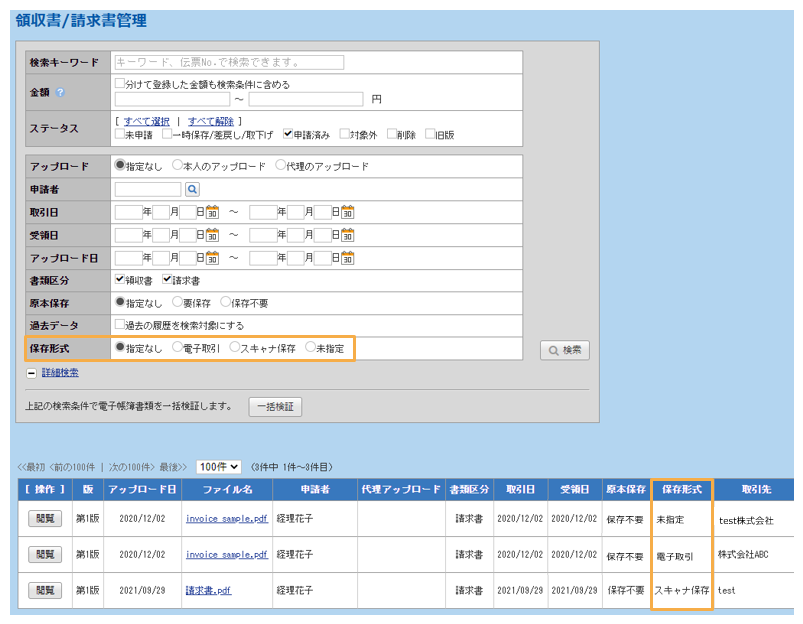Collapse the 詳細検索 section via minus icon

(32, 373)
